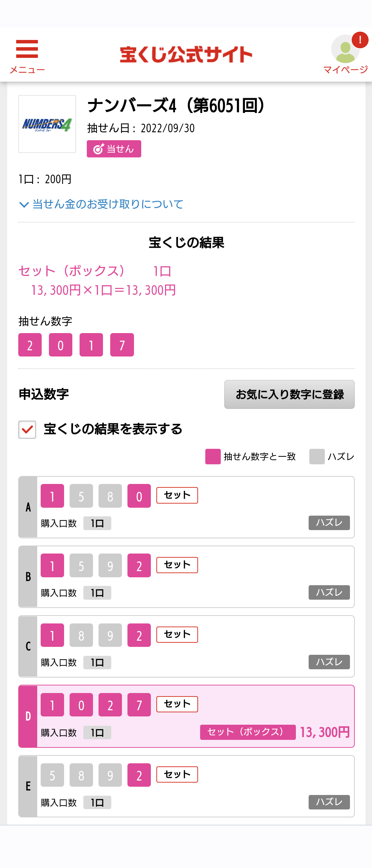Tap the red notification alert badge
This screenshot has height=868, width=372.
[x=360, y=40]
